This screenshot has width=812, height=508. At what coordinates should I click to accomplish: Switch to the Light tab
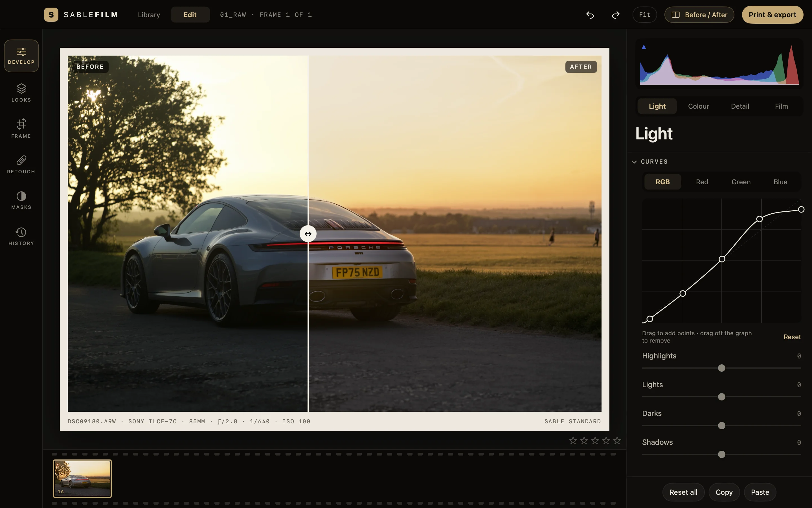tap(657, 106)
